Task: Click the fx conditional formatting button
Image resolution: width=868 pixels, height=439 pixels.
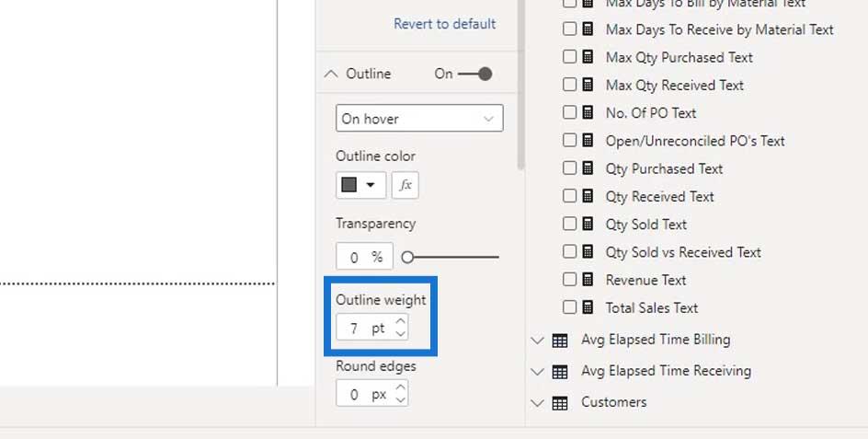Action: click(405, 185)
